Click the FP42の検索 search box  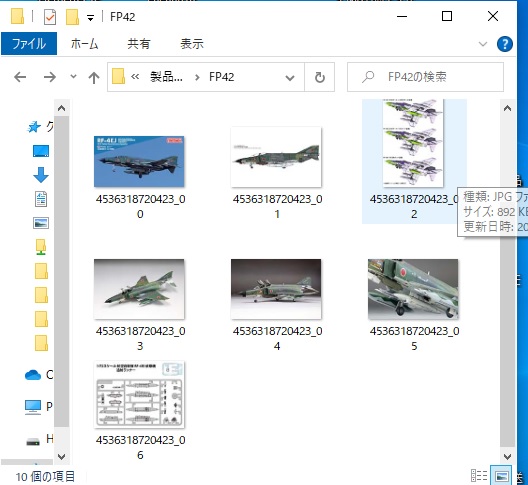click(x=425, y=77)
